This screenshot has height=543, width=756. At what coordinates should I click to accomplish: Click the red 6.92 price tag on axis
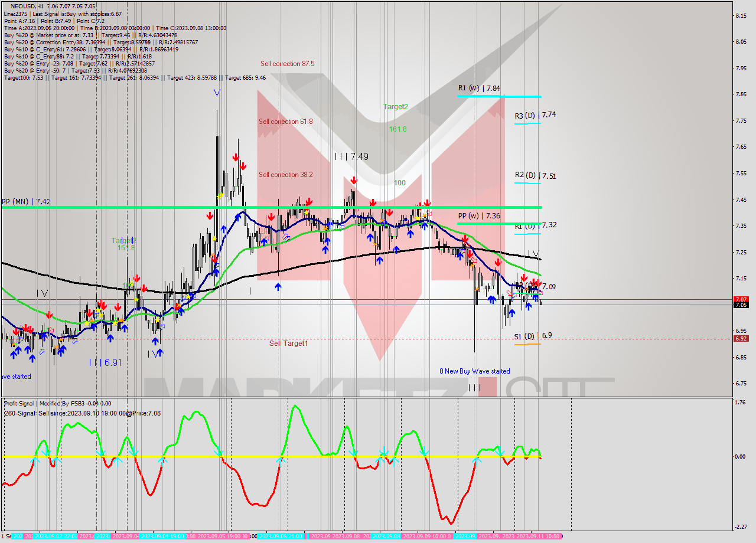(x=741, y=338)
